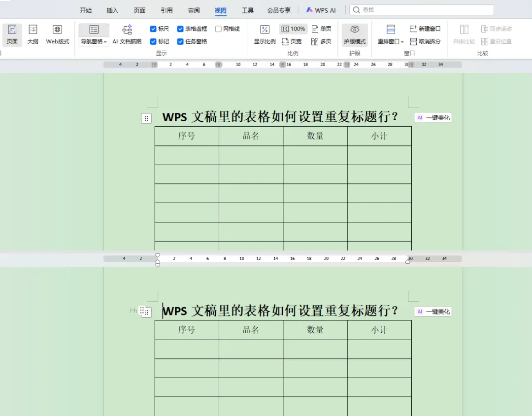This screenshot has height=416, width=532.
Task: Toggle the 标尺 ruler checkbox
Action: pyautogui.click(x=153, y=29)
